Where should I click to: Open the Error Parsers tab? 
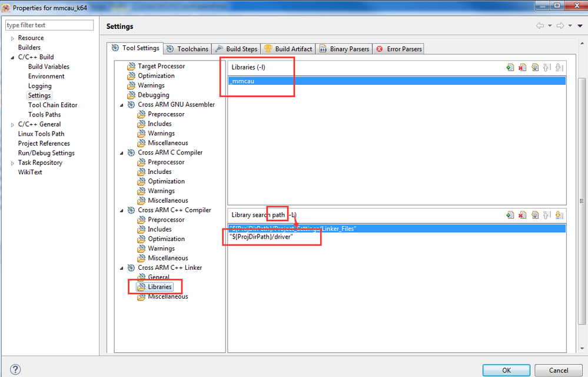click(x=399, y=49)
